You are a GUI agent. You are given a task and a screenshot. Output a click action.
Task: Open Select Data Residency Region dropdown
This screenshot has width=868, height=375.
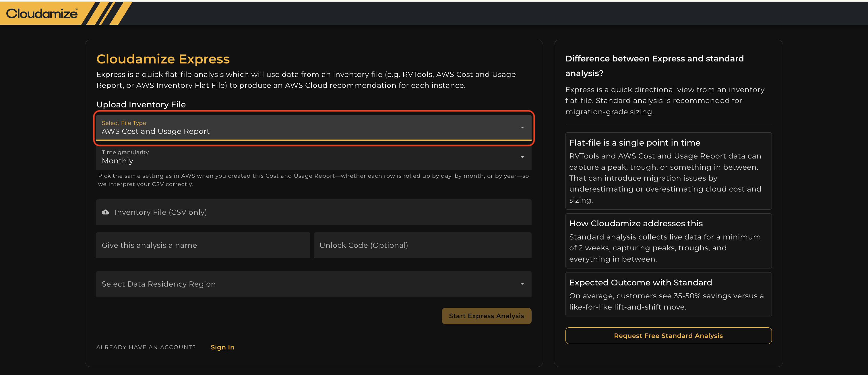[x=314, y=284]
